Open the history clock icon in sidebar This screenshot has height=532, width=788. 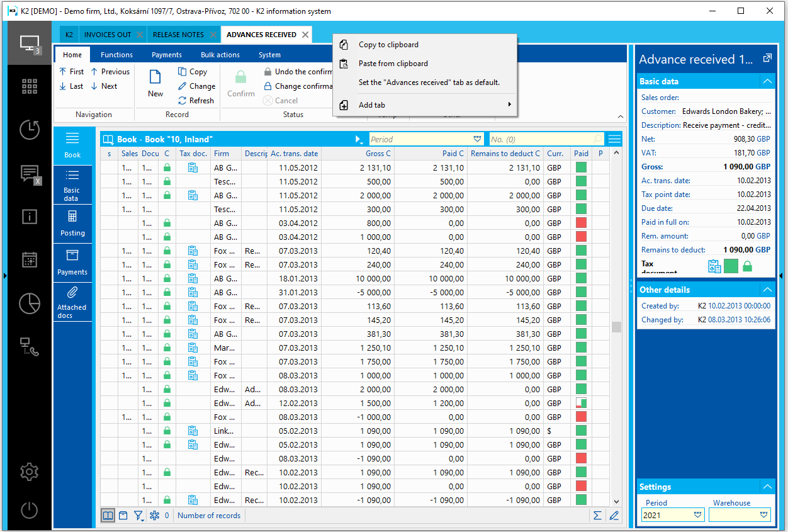pos(29,130)
